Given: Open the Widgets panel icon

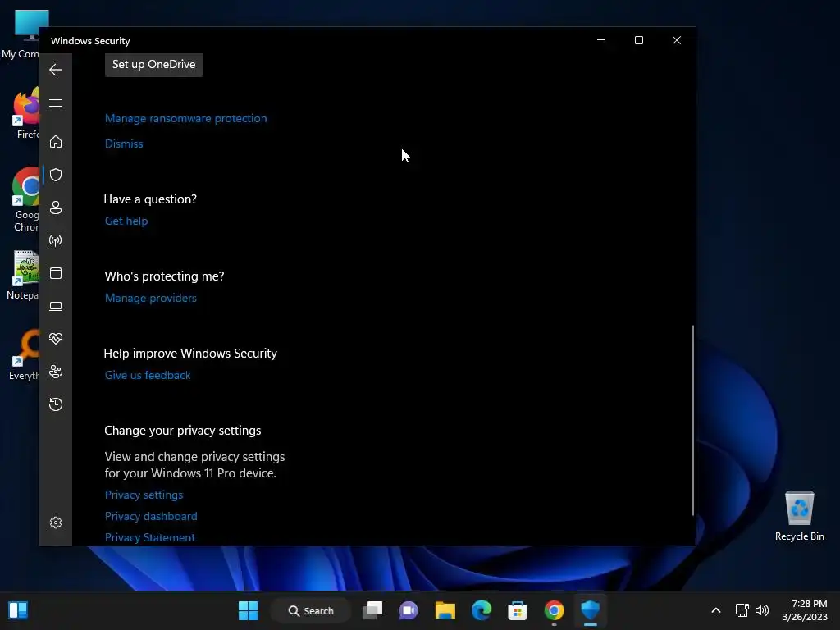Looking at the screenshot, I should [x=18, y=610].
